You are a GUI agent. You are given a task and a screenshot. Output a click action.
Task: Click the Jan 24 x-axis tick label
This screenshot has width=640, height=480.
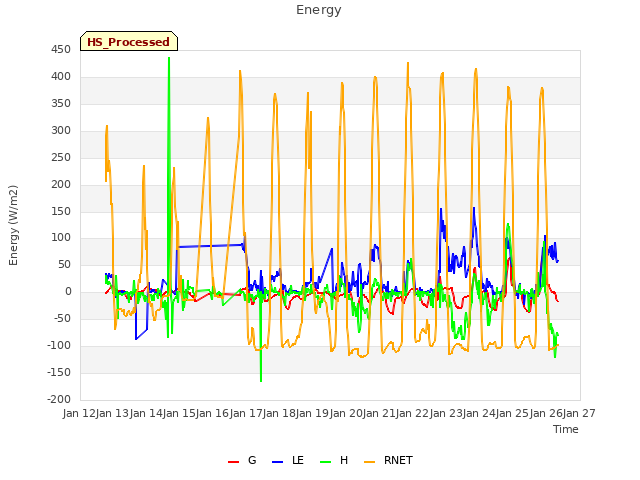click(479, 413)
